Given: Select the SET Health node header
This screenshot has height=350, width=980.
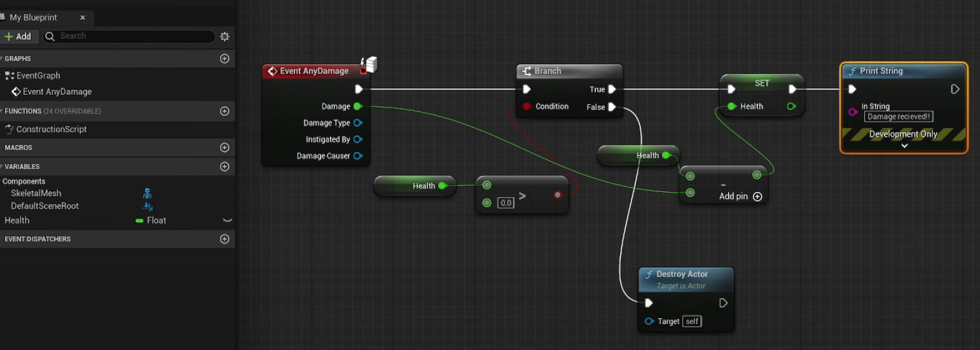Looking at the screenshot, I should click(x=762, y=82).
